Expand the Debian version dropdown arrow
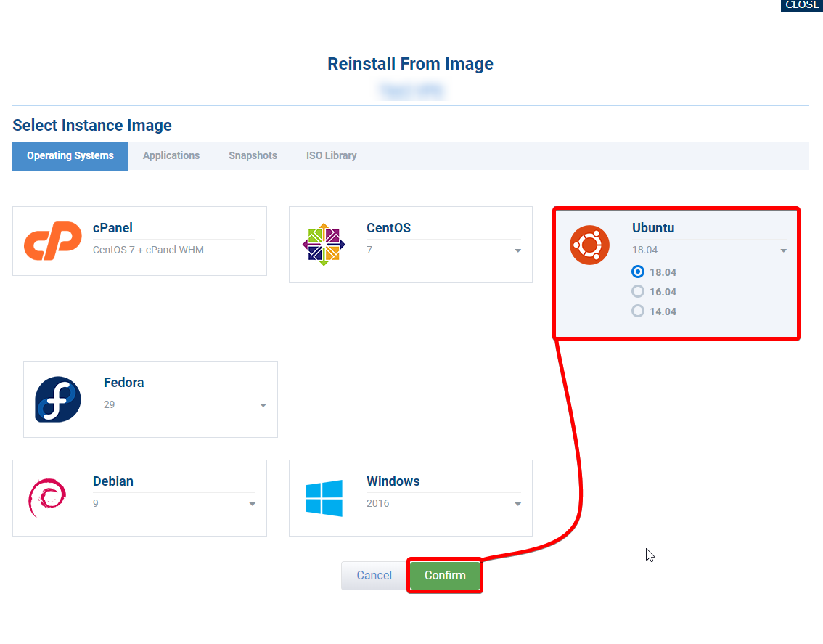Image resolution: width=823 pixels, height=644 pixels. [x=253, y=504]
